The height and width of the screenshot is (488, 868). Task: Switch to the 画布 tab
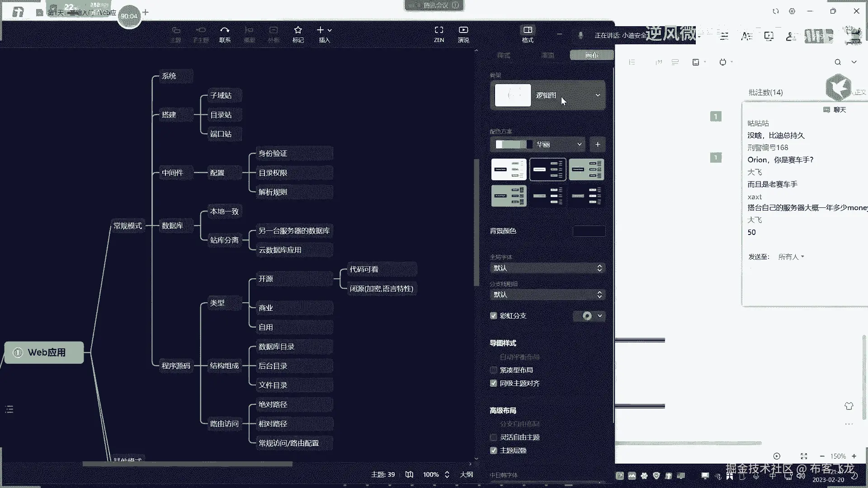click(x=591, y=55)
